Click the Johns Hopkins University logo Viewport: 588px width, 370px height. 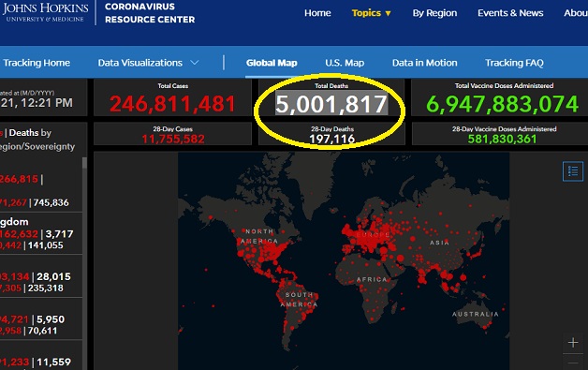point(45,12)
